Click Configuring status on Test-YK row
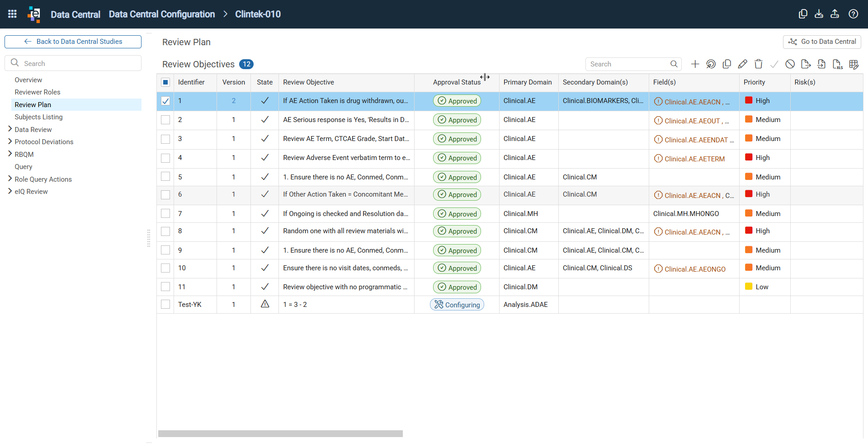 pyautogui.click(x=457, y=305)
